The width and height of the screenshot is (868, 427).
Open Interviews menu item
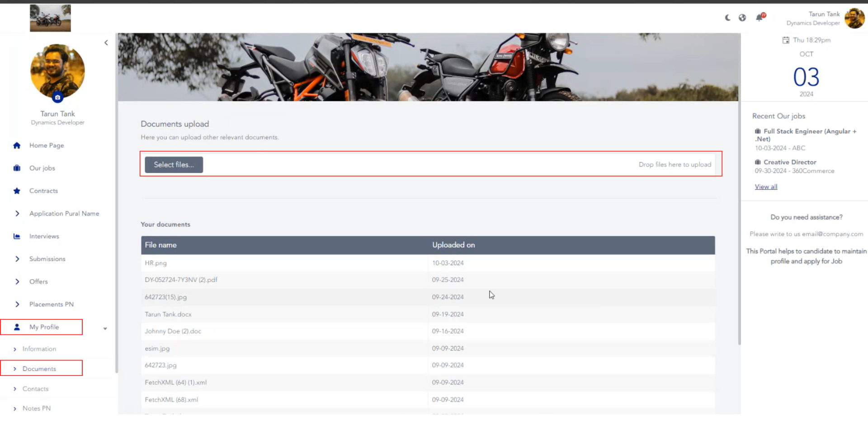tap(44, 236)
